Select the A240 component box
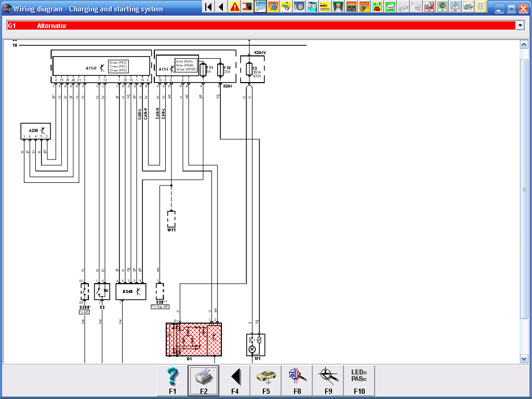 (x=130, y=291)
